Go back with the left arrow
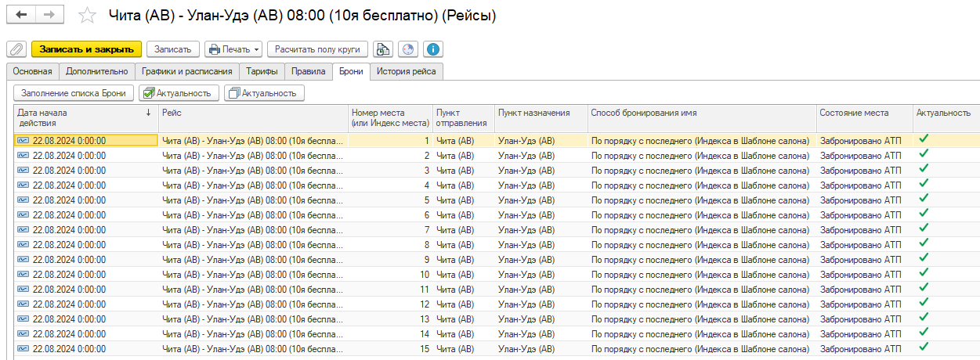980x360 pixels. tap(21, 15)
